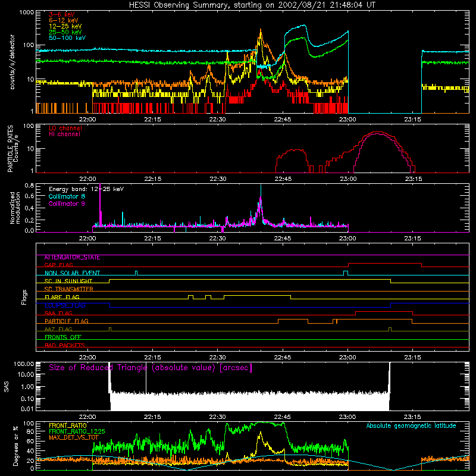Click the "80" tick on Degrees axis
Screen dimensions: 476x476
coord(30,431)
